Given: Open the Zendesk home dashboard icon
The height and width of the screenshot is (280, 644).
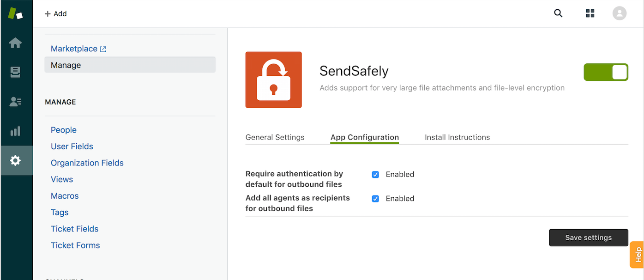Looking at the screenshot, I should (x=16, y=43).
